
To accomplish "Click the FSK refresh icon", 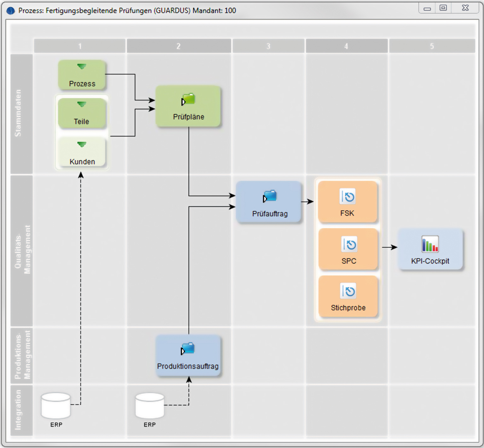I will (347, 197).
